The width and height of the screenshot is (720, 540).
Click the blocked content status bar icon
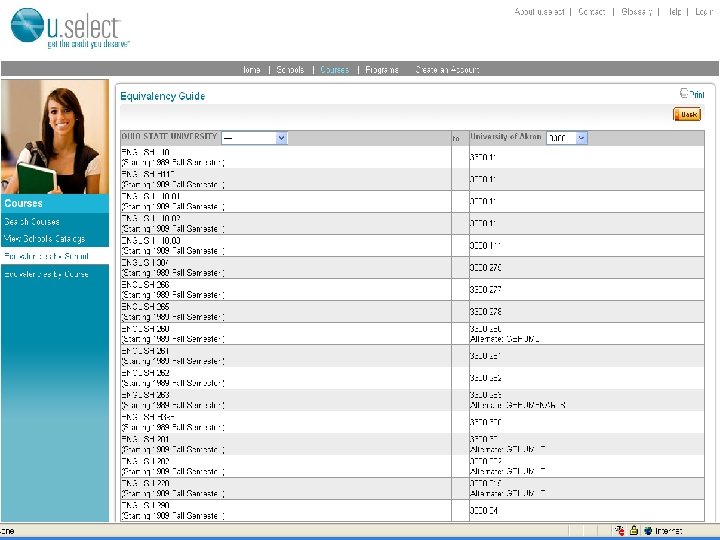[x=619, y=530]
